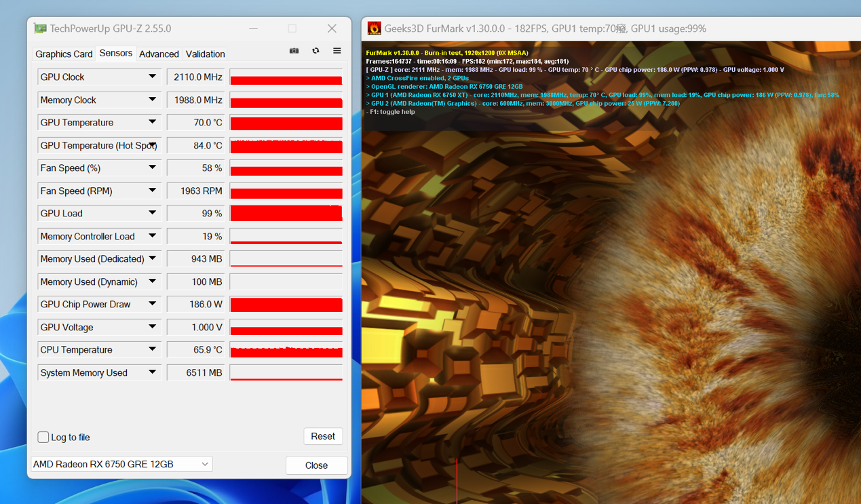861x504 pixels.
Task: Click the 70.0 °C GPU Temperature value
Action: (195, 123)
